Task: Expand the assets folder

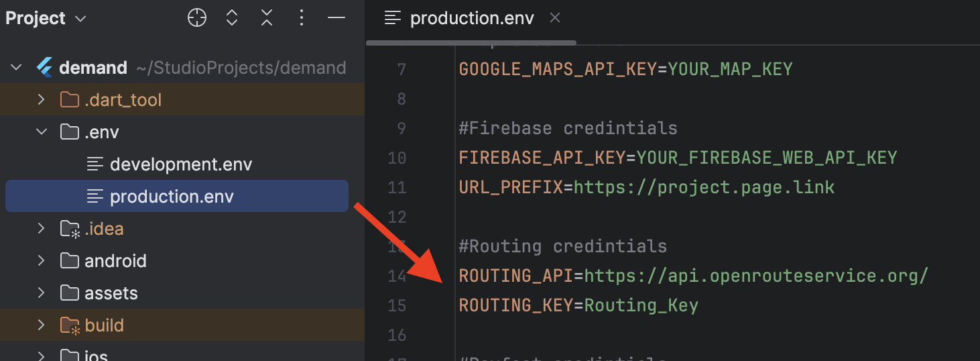Action: click(x=41, y=293)
